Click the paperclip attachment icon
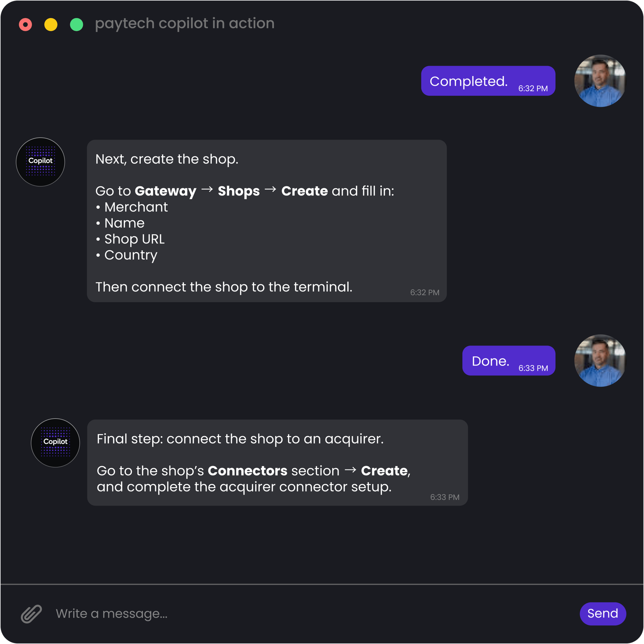The width and height of the screenshot is (644, 644). 32,613
